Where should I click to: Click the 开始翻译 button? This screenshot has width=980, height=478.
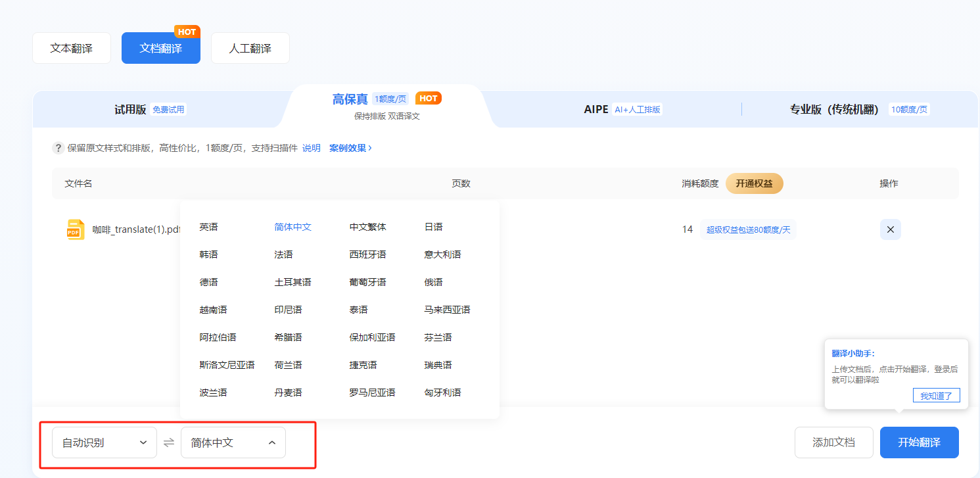(x=919, y=442)
